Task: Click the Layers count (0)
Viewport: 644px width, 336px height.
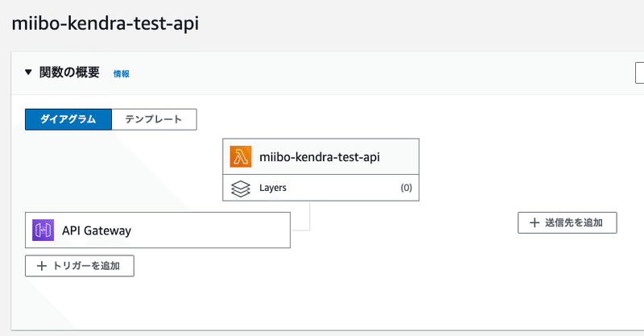Action: point(407,188)
